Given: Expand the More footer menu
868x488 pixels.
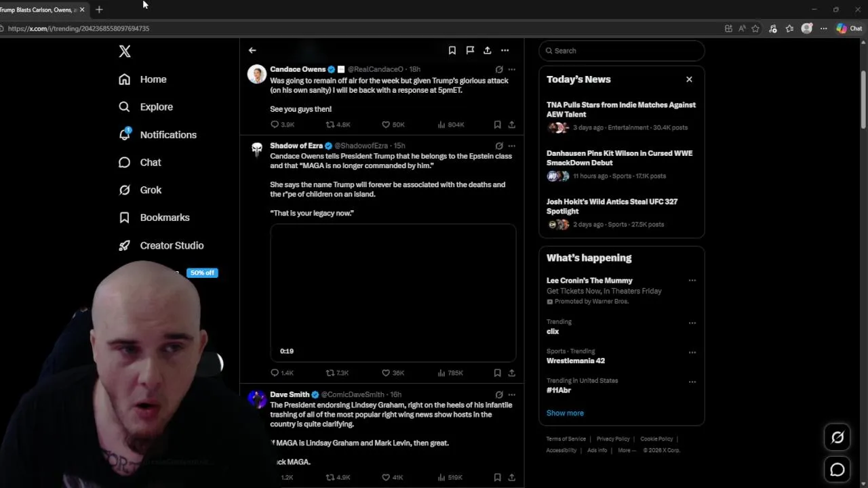Looking at the screenshot, I should click(627, 450).
